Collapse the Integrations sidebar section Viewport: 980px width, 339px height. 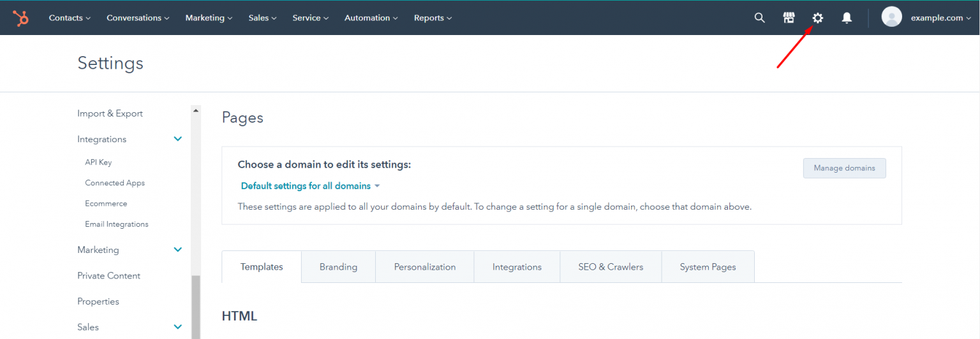coord(178,139)
